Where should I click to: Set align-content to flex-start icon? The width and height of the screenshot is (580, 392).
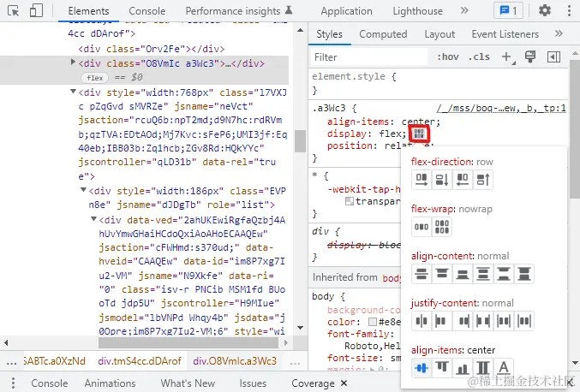pyautogui.click(x=442, y=274)
